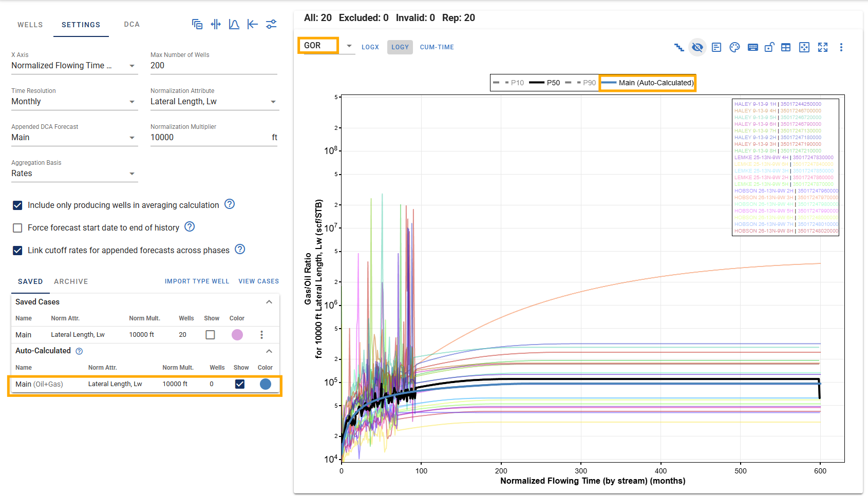Open the Time Resolution Monthly dropdown
Viewport: 868px width, 496px height.
pos(74,102)
